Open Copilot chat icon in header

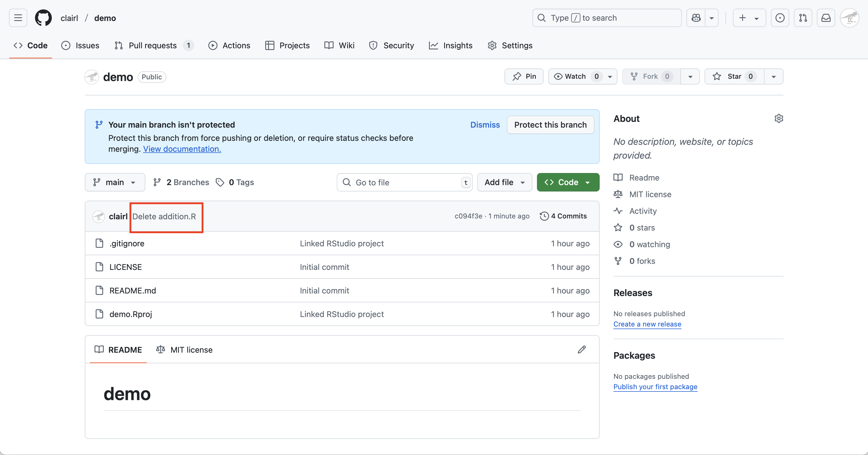pyautogui.click(x=696, y=18)
